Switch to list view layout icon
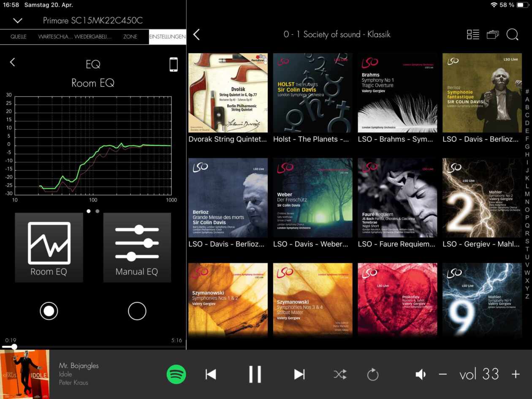 [x=473, y=35]
